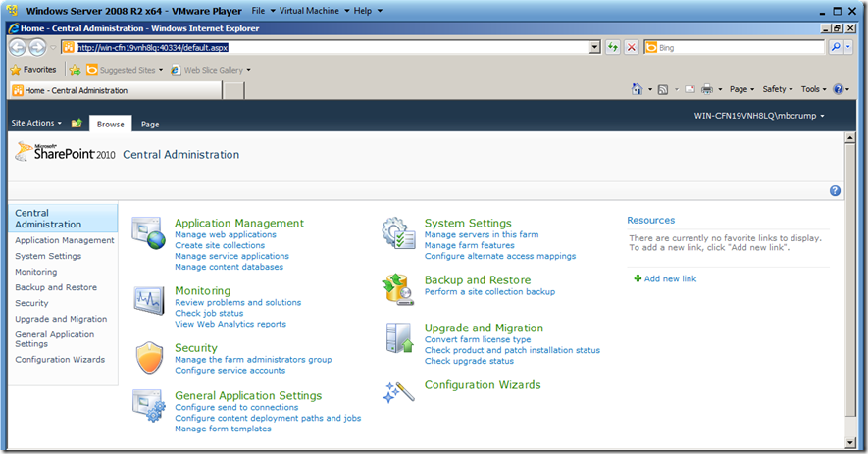Click the Security shield icon
The image size is (868, 454).
pos(149,358)
